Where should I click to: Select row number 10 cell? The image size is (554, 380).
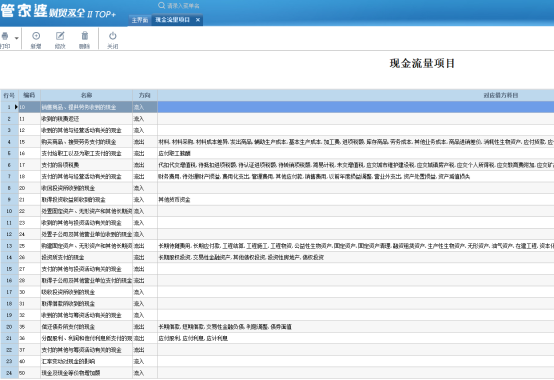tap(9, 211)
